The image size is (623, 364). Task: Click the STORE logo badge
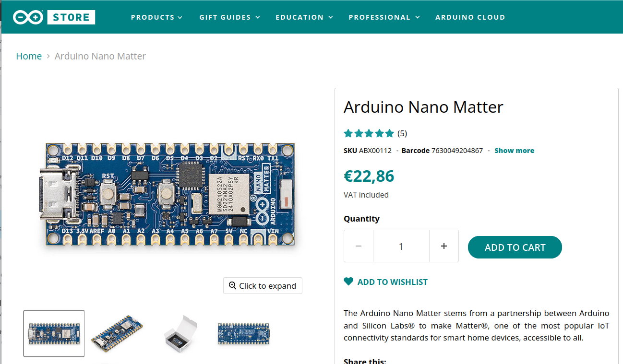coord(71,17)
